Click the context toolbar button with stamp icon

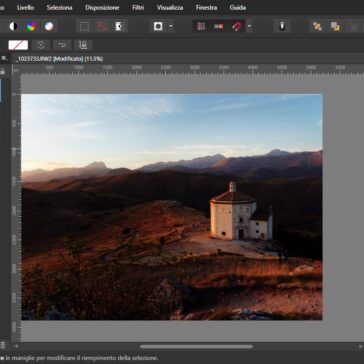pyautogui.click(x=83, y=45)
